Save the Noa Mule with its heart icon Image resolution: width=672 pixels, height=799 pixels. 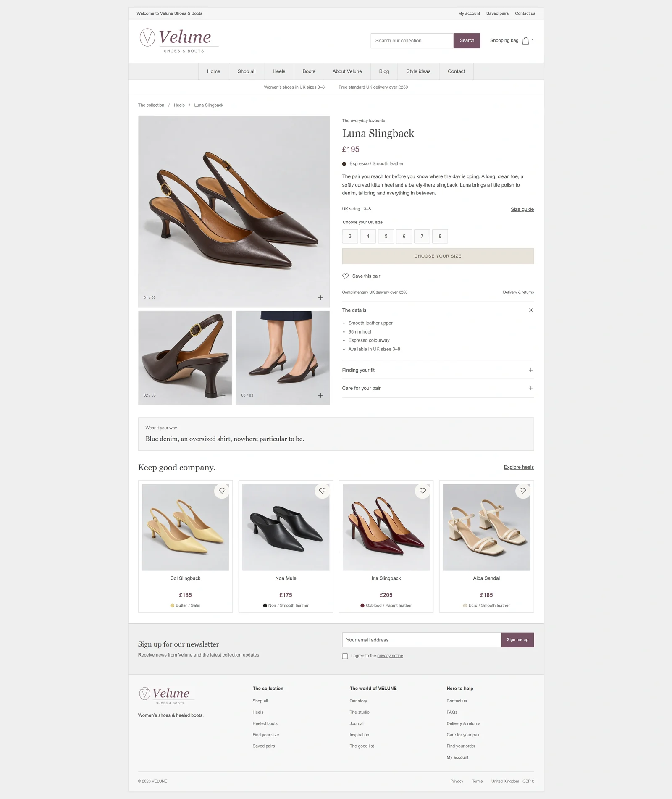click(x=322, y=491)
